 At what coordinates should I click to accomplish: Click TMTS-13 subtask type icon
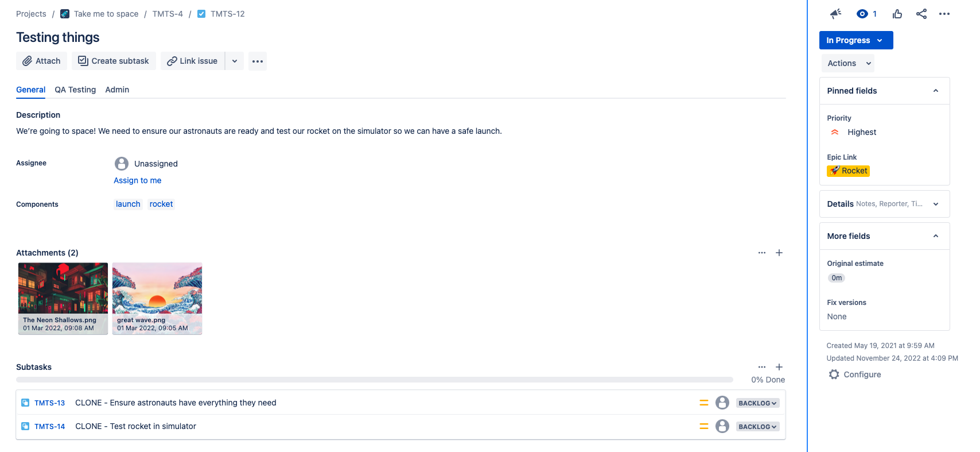[25, 403]
